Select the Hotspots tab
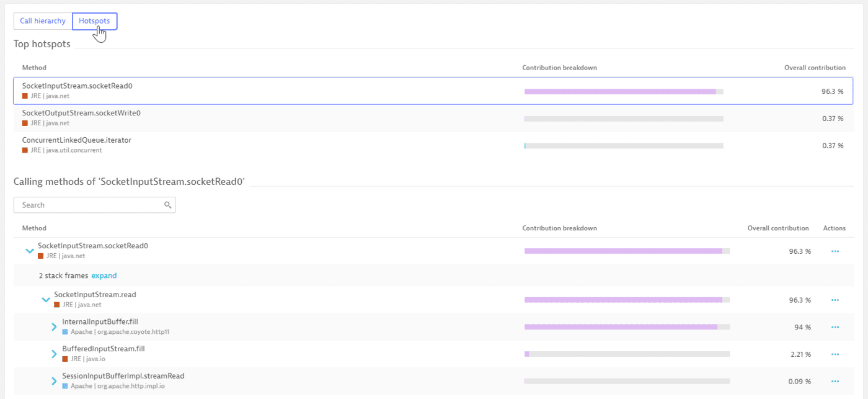Viewport: 868px width, 399px height. point(94,20)
